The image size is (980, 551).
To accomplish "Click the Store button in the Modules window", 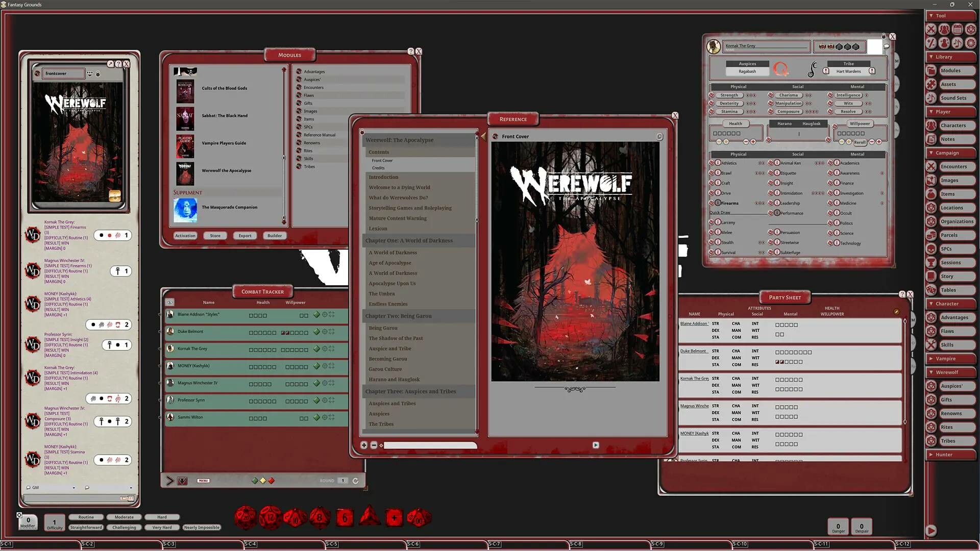I will 215,235.
